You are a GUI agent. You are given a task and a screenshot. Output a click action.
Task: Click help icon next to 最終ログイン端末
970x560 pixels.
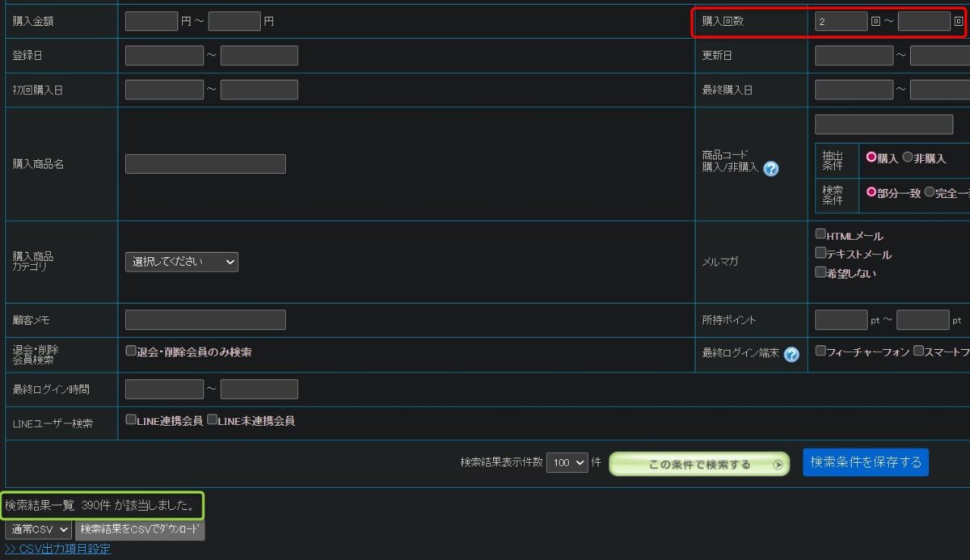791,354
